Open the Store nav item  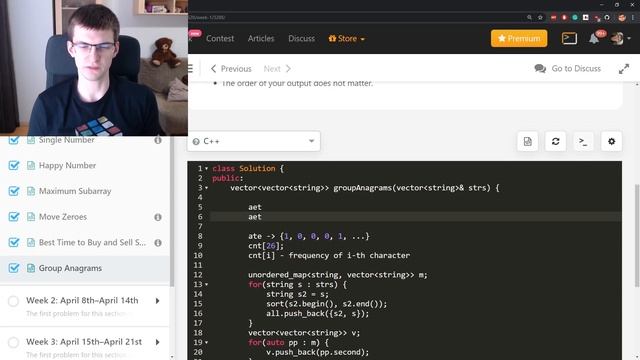[347, 38]
